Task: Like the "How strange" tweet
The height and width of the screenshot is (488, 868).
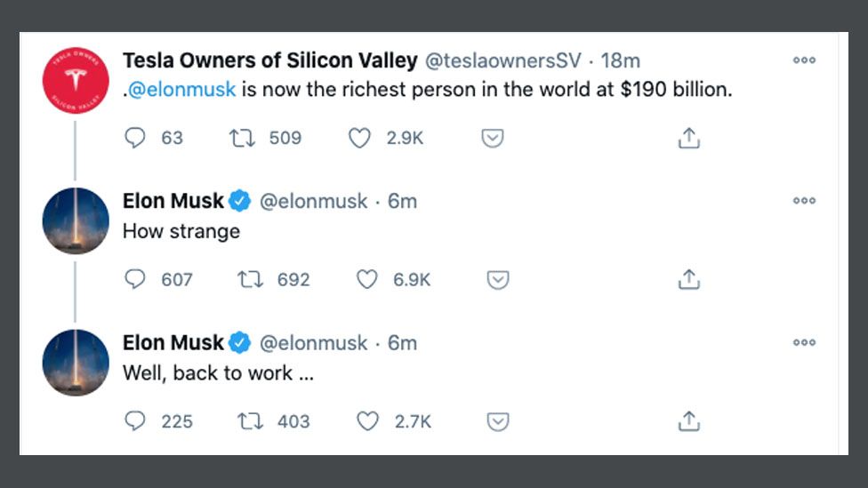Action: 367,279
